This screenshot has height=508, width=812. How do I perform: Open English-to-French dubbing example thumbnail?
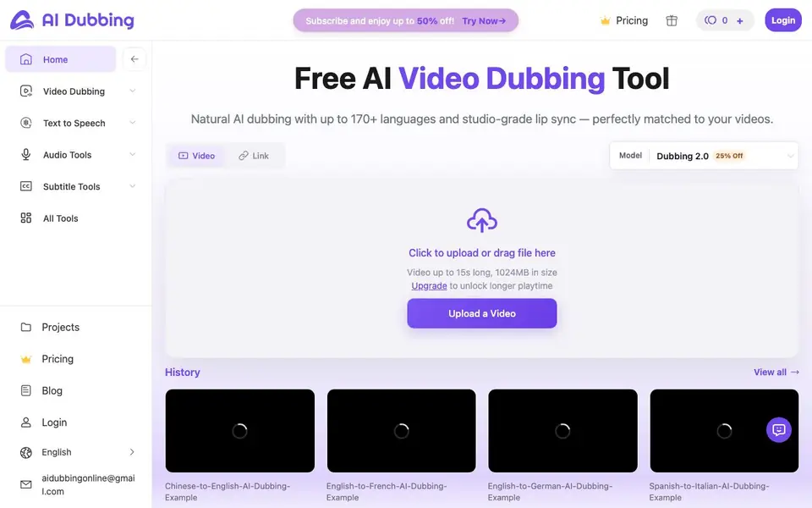pyautogui.click(x=401, y=431)
